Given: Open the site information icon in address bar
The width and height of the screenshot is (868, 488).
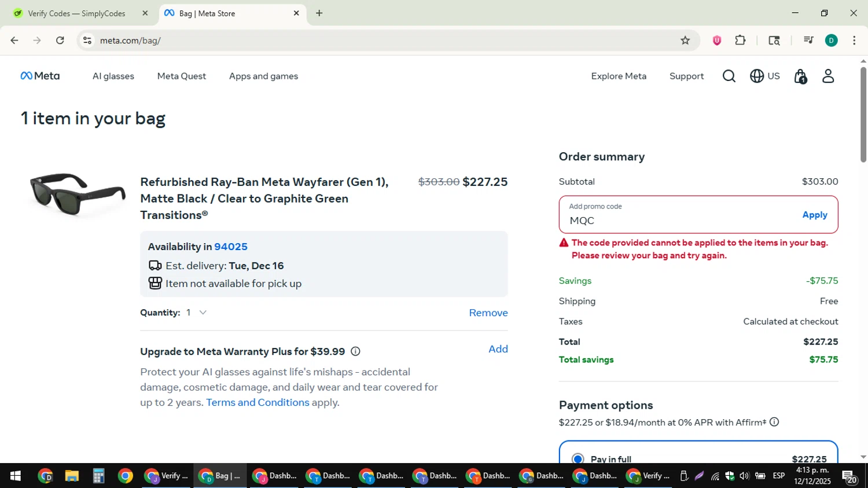Looking at the screenshot, I should (87, 41).
